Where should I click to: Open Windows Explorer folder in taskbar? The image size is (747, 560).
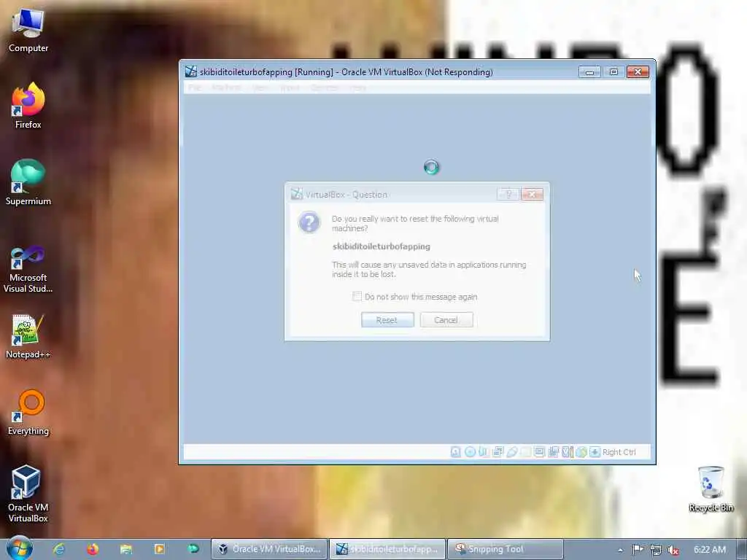[125, 549]
